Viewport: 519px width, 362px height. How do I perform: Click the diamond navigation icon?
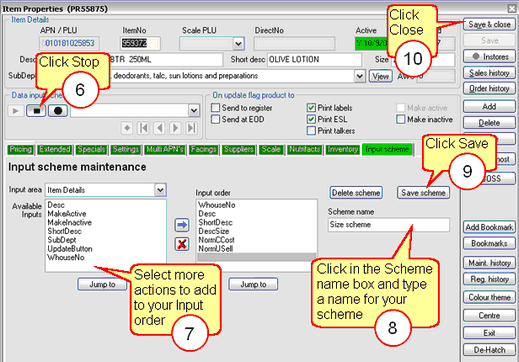click(x=127, y=128)
